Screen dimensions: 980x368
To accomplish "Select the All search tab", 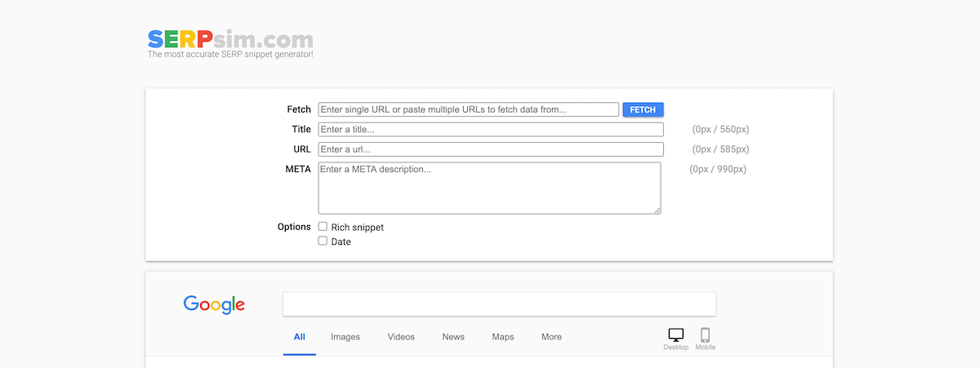I will tap(300, 337).
